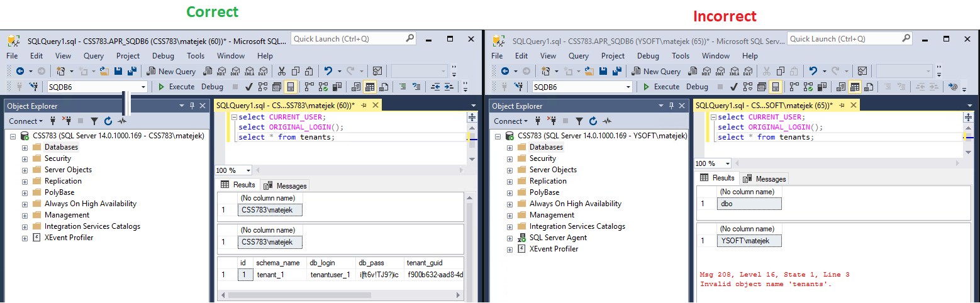Switch to the Messages tab in the left window
The width and height of the screenshot is (980, 303).
pos(286,185)
